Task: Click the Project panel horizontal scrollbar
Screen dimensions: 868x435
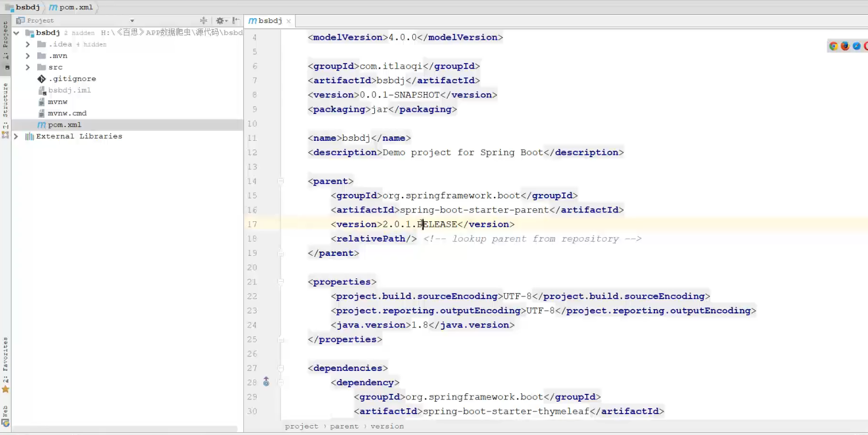Action: (124, 429)
